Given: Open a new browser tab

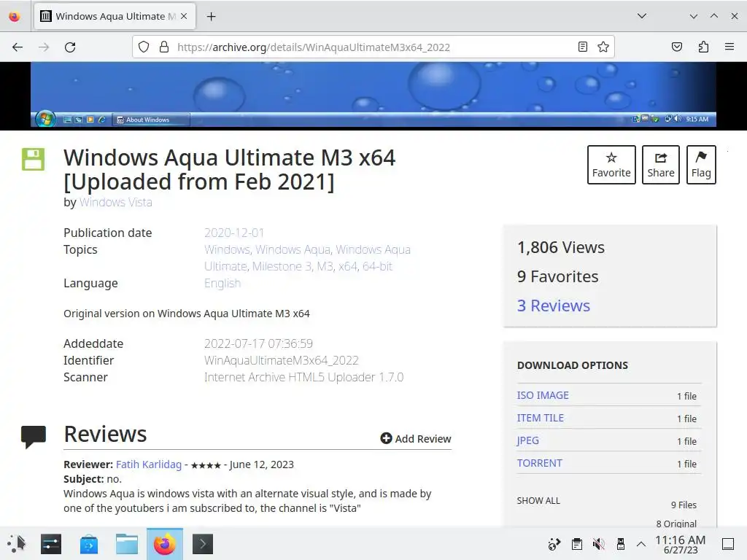Looking at the screenshot, I should (x=211, y=17).
